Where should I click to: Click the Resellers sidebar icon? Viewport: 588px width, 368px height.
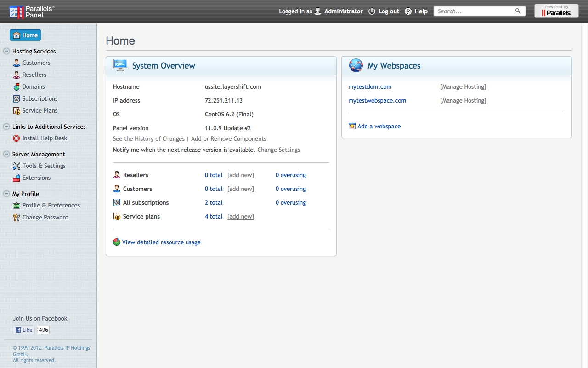coord(17,75)
